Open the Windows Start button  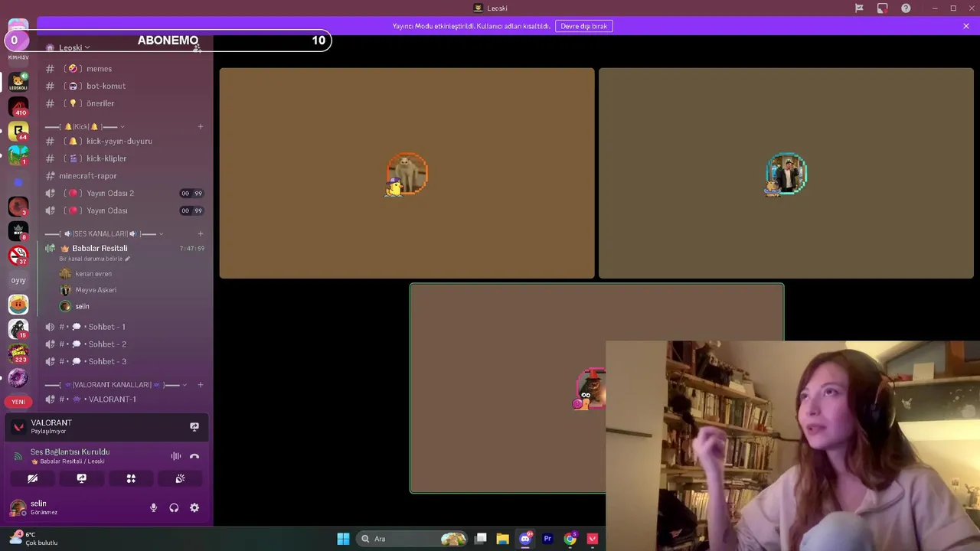[343, 539]
